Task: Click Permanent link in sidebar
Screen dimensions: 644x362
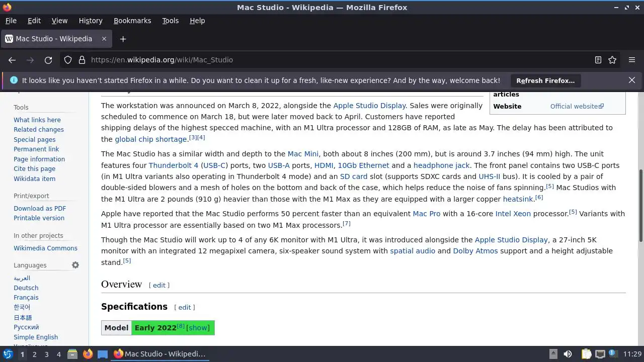Action: pyautogui.click(x=36, y=149)
